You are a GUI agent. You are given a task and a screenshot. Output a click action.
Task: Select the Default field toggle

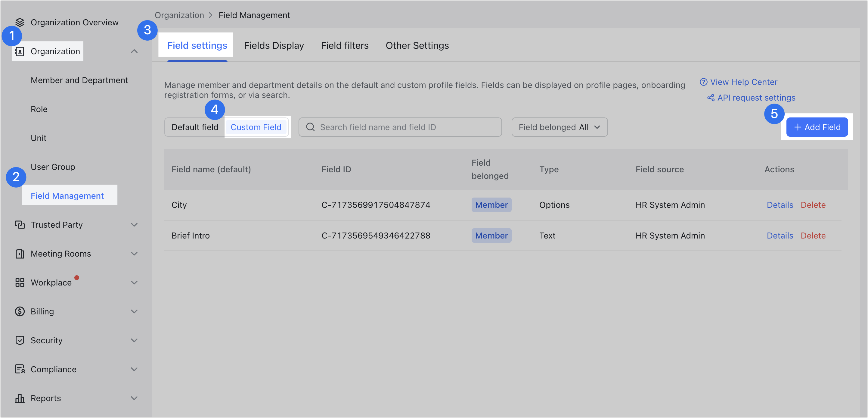195,127
